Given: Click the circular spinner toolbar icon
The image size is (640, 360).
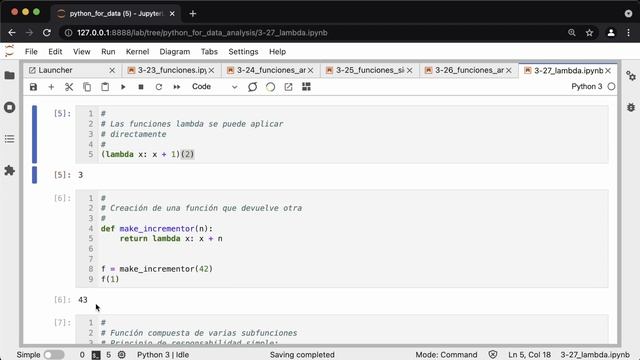Looking at the screenshot, I should (x=270, y=87).
